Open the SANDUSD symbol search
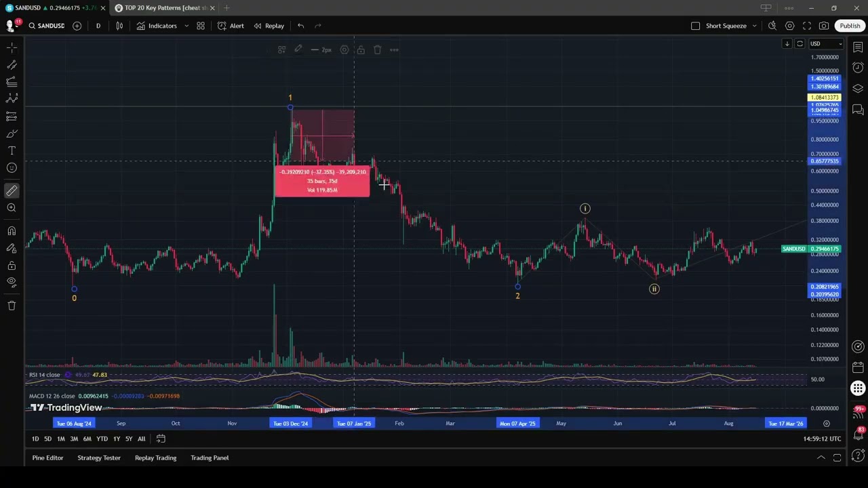This screenshot has width=868, height=488. 45,26
